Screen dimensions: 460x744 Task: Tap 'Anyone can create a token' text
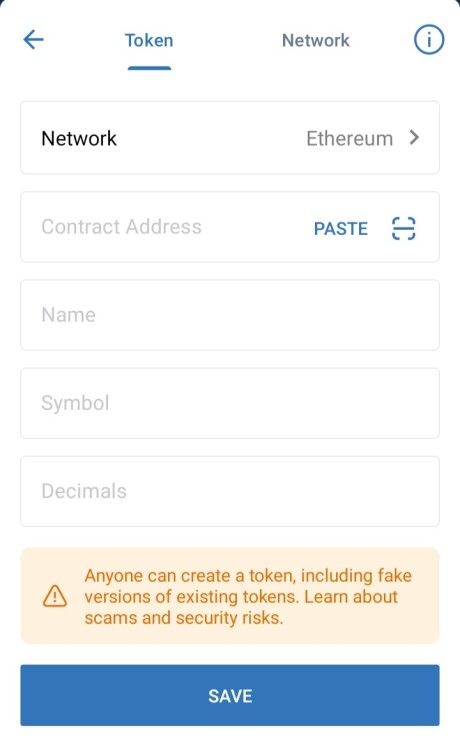point(189,576)
